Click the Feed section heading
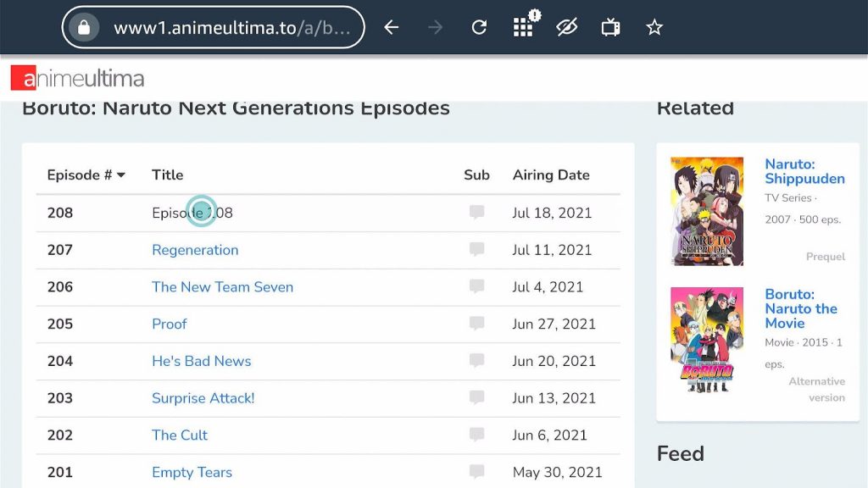Image resolution: width=868 pixels, height=488 pixels. coord(681,454)
